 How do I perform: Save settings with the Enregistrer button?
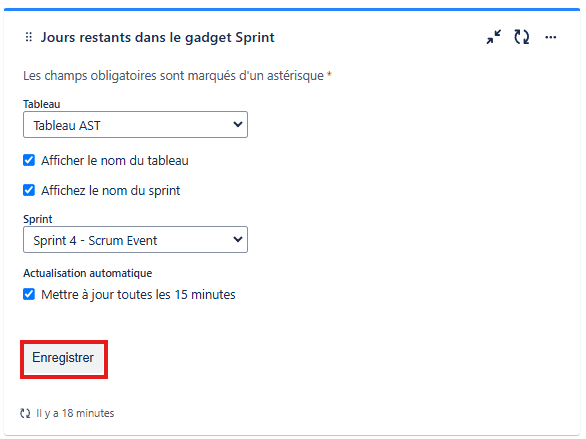tap(64, 358)
